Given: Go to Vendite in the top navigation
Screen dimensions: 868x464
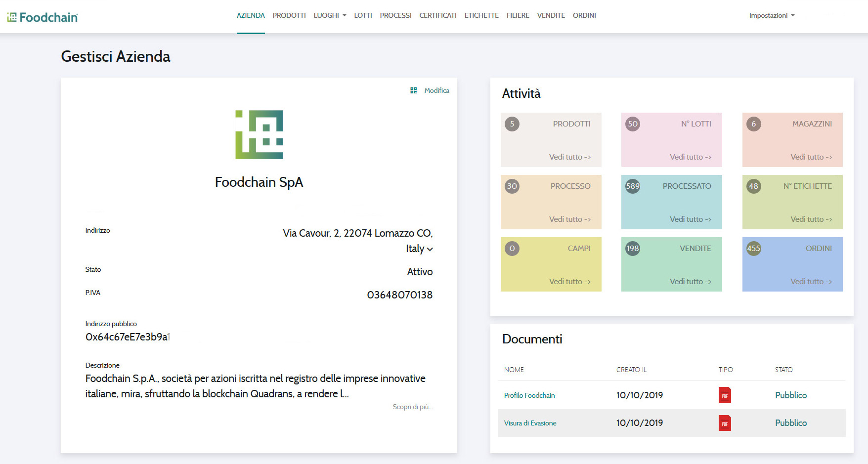Looking at the screenshot, I should pos(551,15).
